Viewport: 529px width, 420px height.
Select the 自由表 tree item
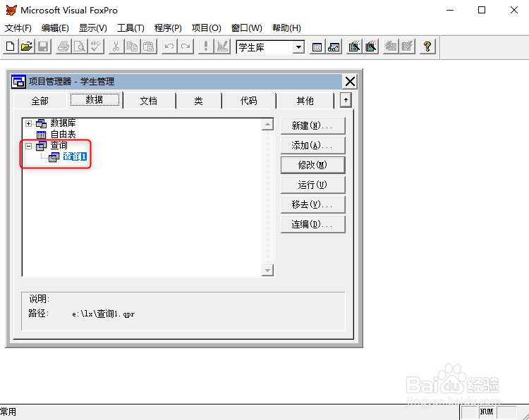pyautogui.click(x=63, y=134)
